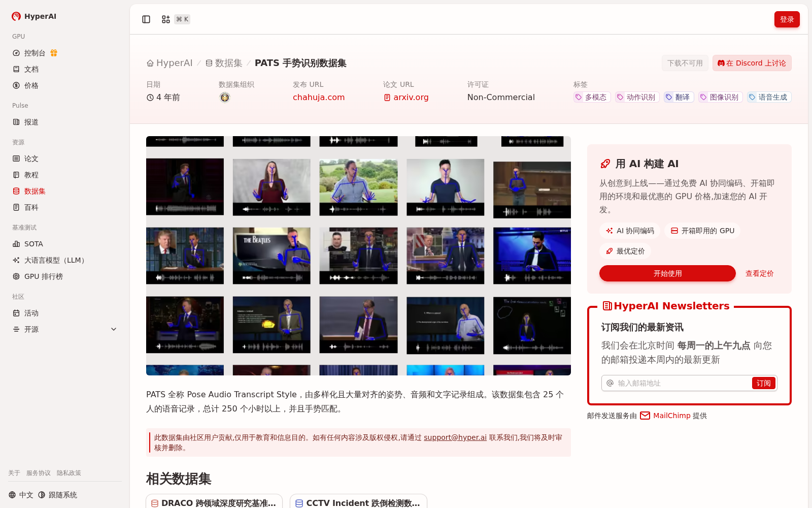Focus the 输入邮箱地址 email field
Image resolution: width=812 pixels, height=508 pixels.
(x=683, y=383)
